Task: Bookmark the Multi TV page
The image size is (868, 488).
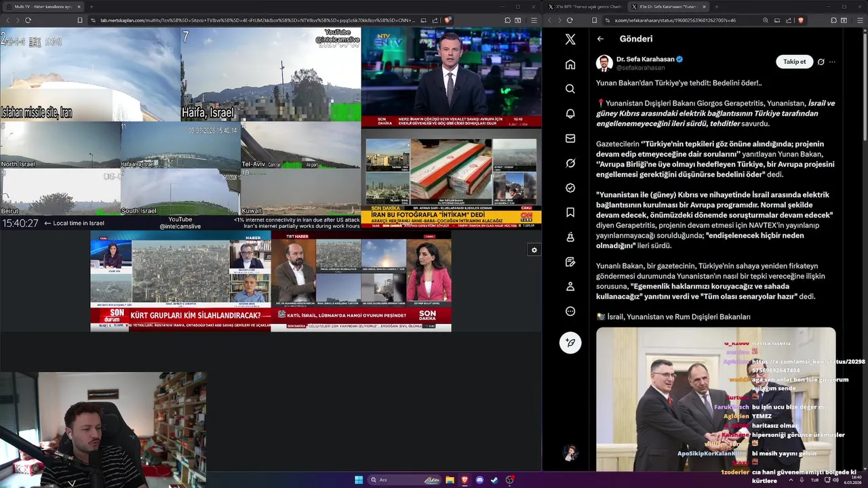Action: (79, 20)
